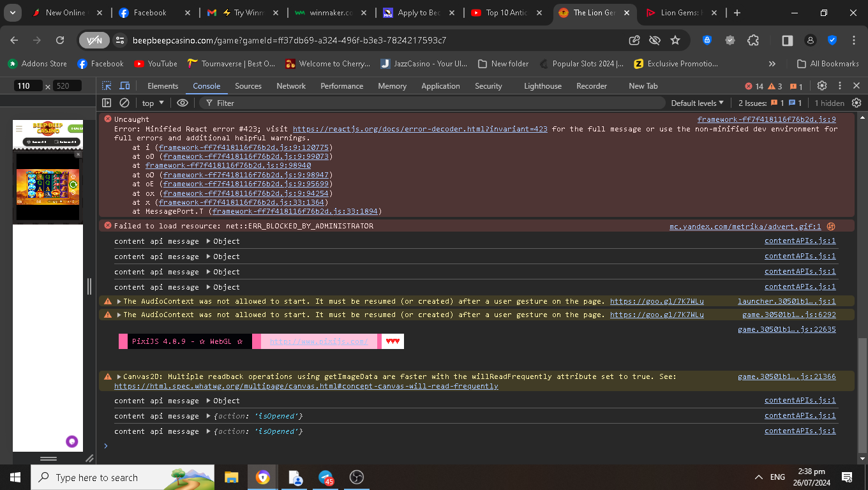Click the 14 errors counter
Screen dimensions: 868x490
coord(754,86)
